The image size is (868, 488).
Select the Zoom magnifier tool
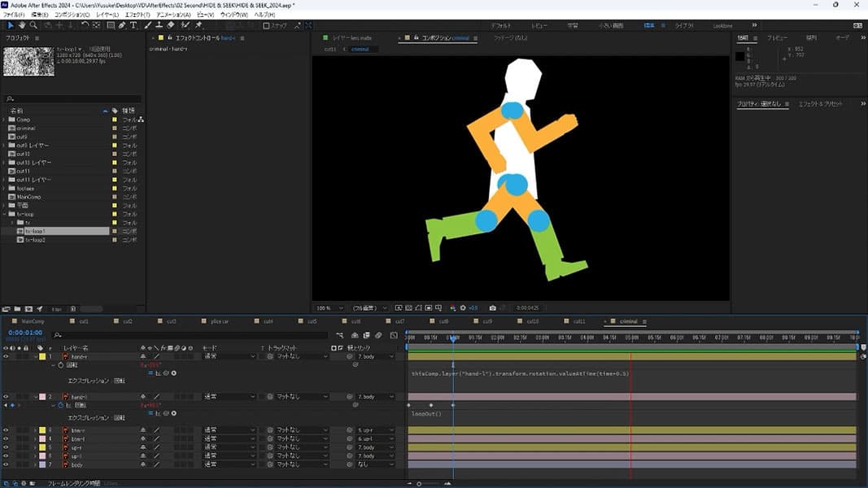point(33,25)
